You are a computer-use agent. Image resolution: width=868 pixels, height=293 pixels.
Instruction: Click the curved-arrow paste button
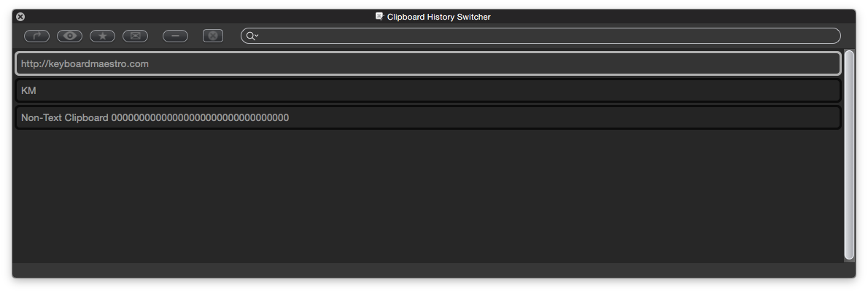click(x=36, y=36)
